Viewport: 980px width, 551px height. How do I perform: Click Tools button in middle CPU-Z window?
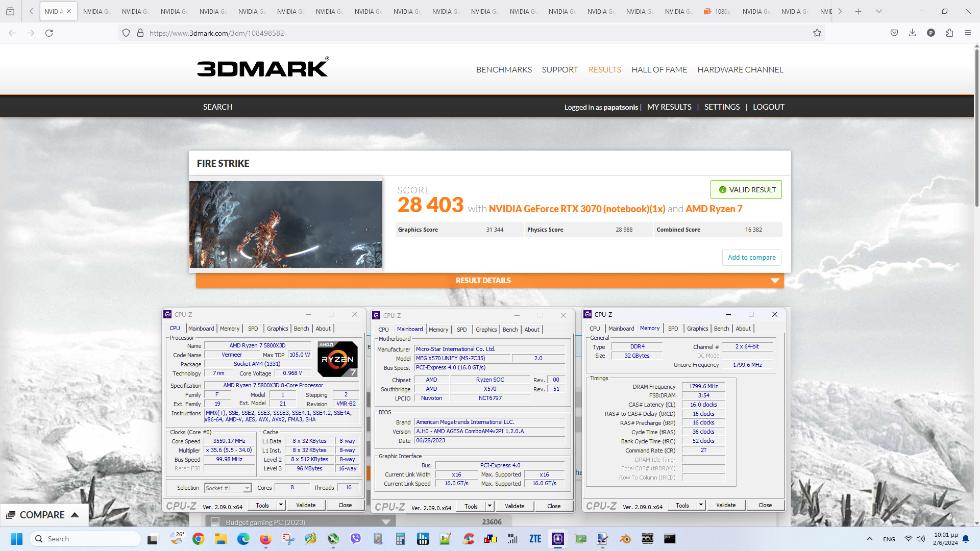(471, 506)
